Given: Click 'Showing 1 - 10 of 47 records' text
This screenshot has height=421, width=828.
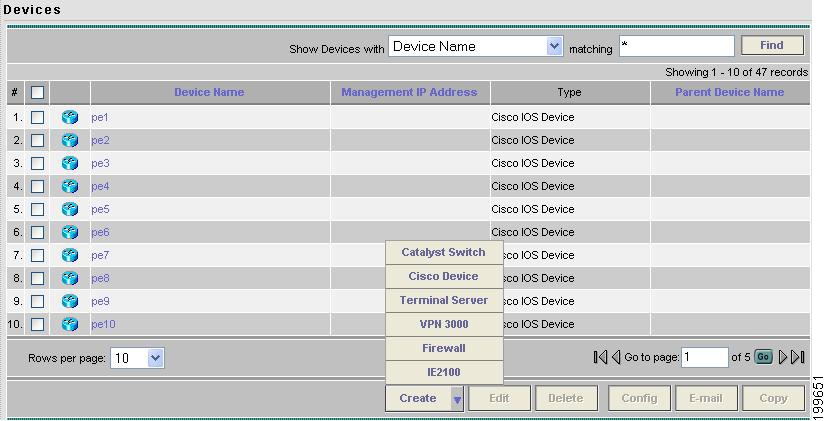Looking at the screenshot, I should click(737, 72).
